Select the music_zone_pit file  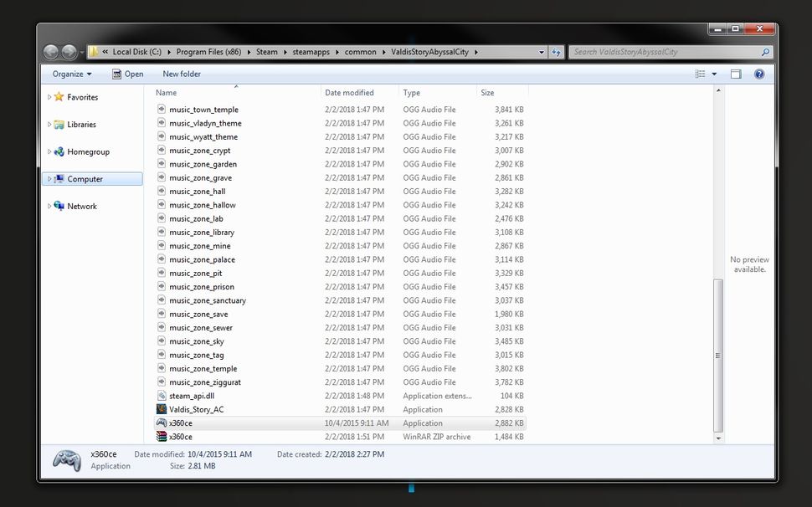[x=196, y=273]
